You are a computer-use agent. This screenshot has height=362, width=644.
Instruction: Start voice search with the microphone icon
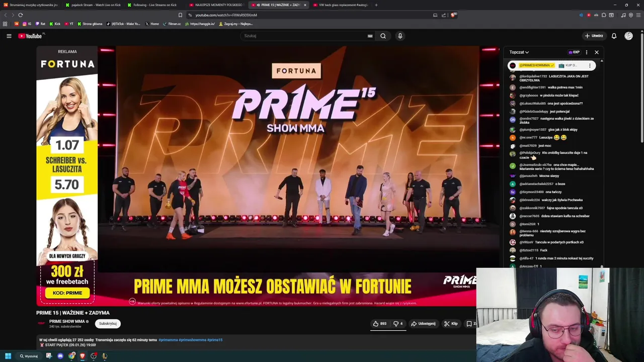click(x=400, y=36)
